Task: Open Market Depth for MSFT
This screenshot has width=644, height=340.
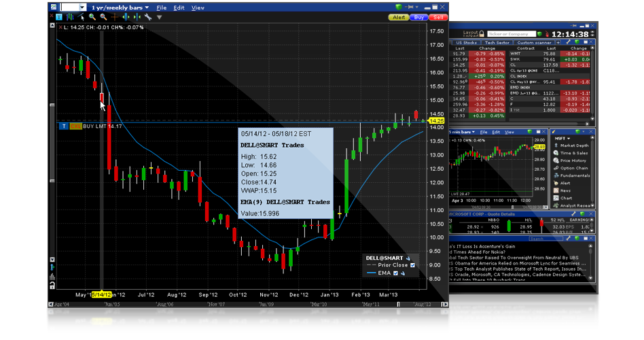Action: point(574,146)
